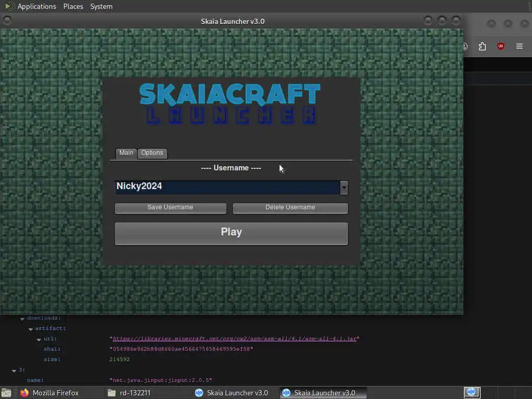This screenshot has width=532, height=399.
Task: Click the Save Username button
Action: pos(170,208)
